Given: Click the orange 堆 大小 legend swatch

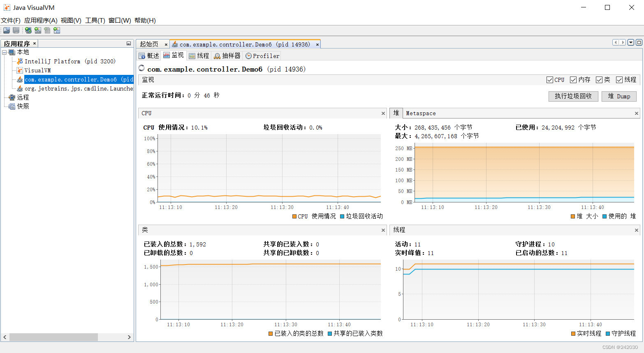Looking at the screenshot, I should pos(573,216).
